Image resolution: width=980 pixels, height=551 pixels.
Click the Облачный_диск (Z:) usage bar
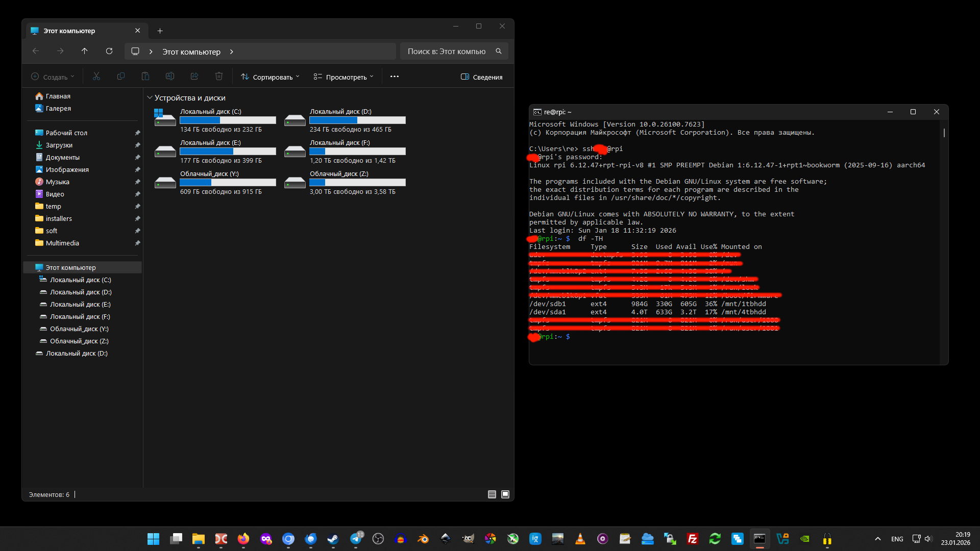click(357, 183)
